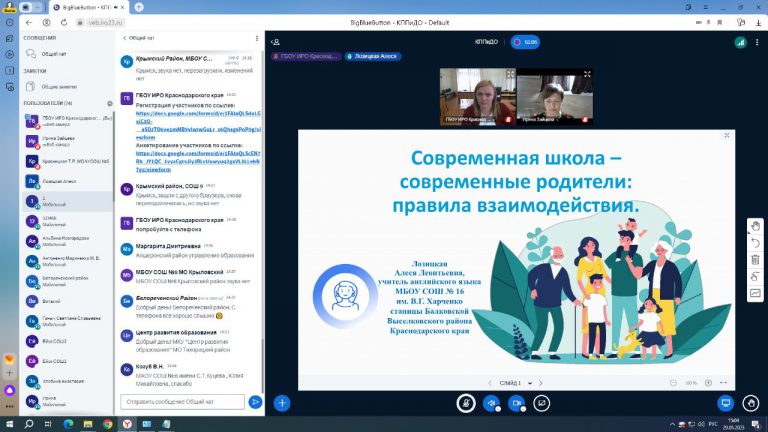Click the blue plus actions button
768x432 pixels.
[282, 402]
